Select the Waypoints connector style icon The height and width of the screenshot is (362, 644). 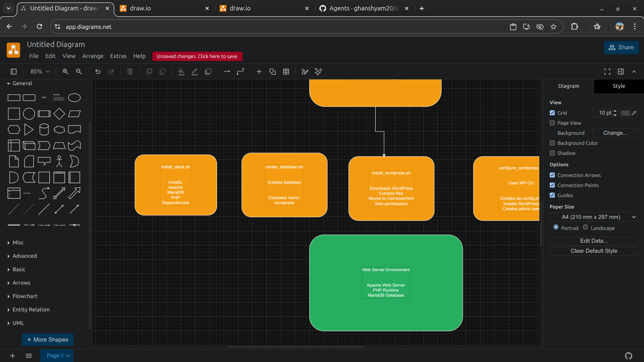(x=240, y=71)
